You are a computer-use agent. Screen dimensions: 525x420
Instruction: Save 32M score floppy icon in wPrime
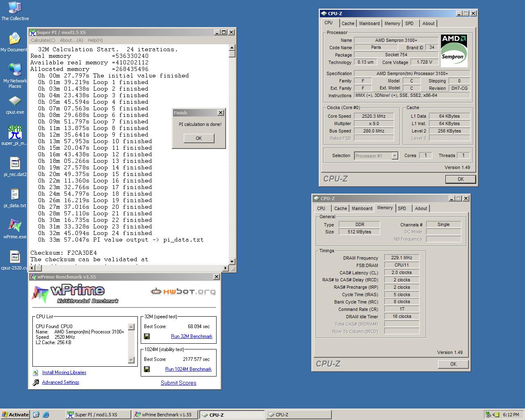[x=147, y=336]
